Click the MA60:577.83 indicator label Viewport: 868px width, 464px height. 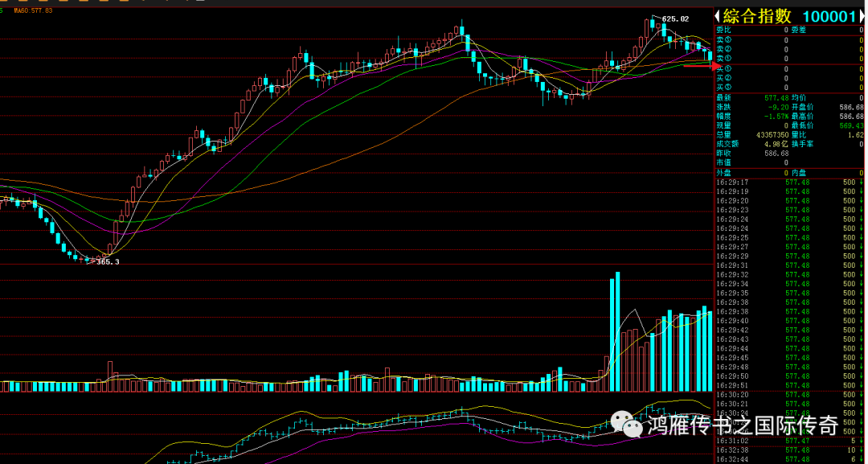point(33,10)
